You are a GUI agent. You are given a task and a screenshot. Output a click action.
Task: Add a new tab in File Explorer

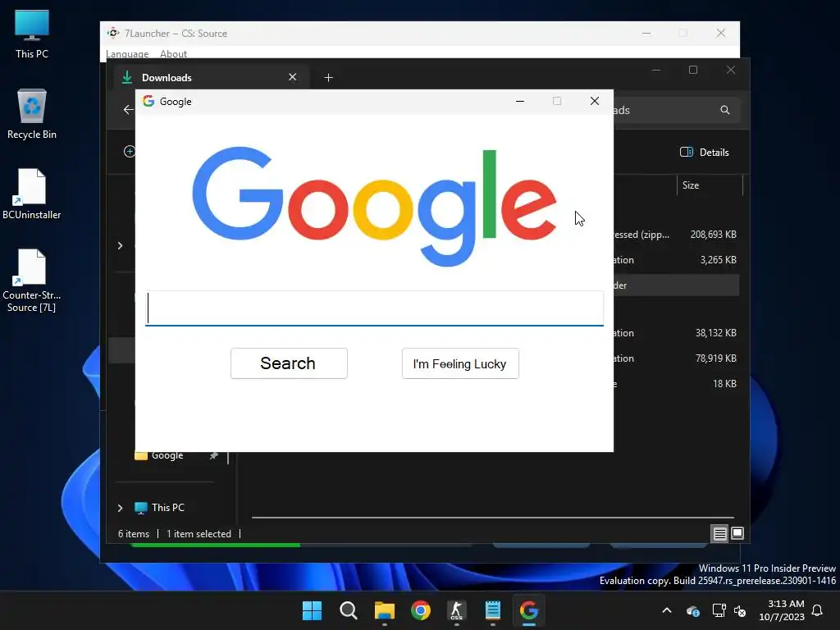click(328, 78)
